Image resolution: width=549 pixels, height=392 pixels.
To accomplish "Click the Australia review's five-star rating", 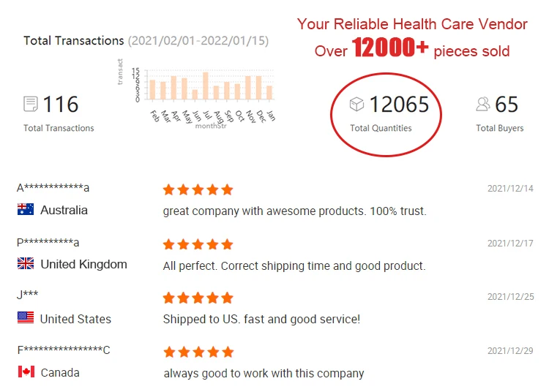I will (198, 189).
